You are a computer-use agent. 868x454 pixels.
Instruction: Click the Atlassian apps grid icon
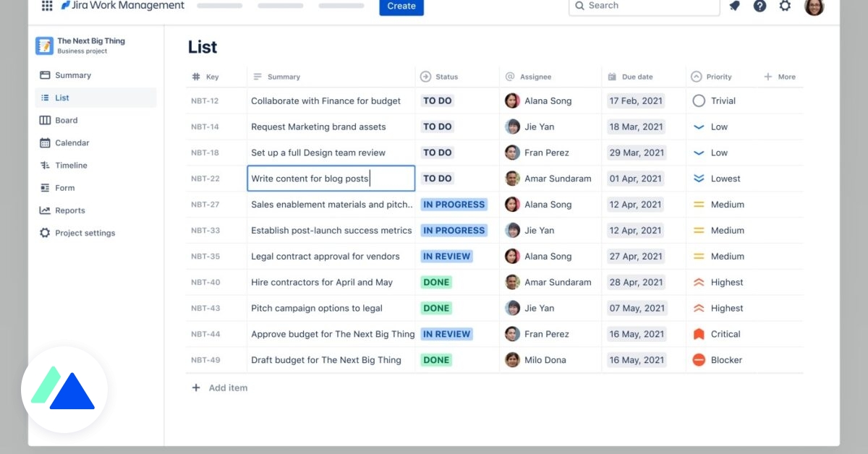pyautogui.click(x=47, y=6)
